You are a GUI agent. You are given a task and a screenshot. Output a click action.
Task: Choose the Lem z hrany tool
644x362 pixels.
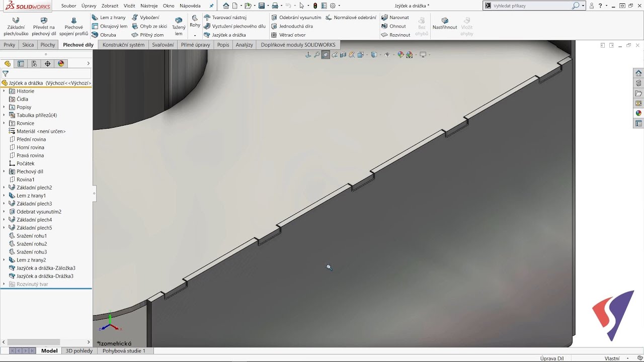coord(109,18)
